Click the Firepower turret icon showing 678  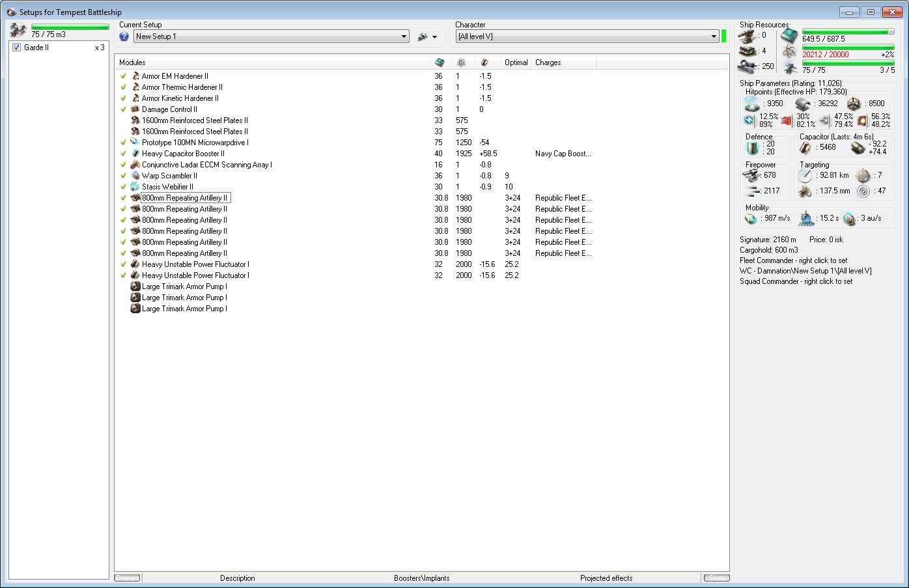[752, 175]
